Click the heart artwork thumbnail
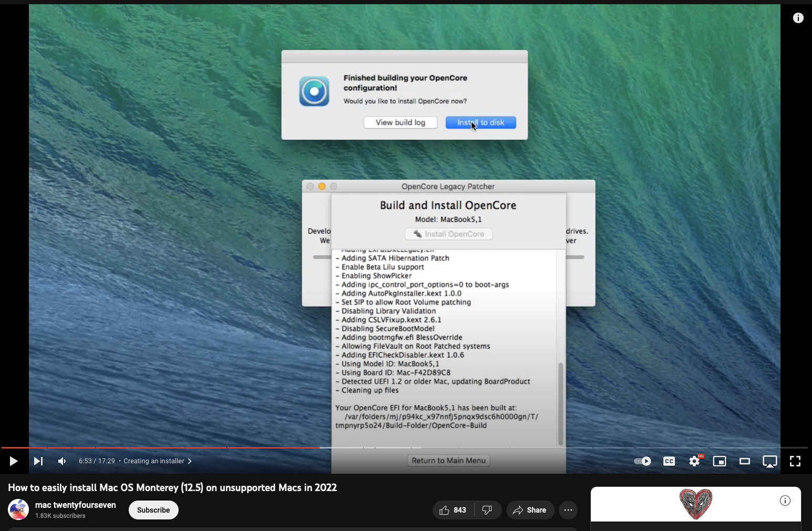Image resolution: width=812 pixels, height=531 pixels. click(695, 504)
